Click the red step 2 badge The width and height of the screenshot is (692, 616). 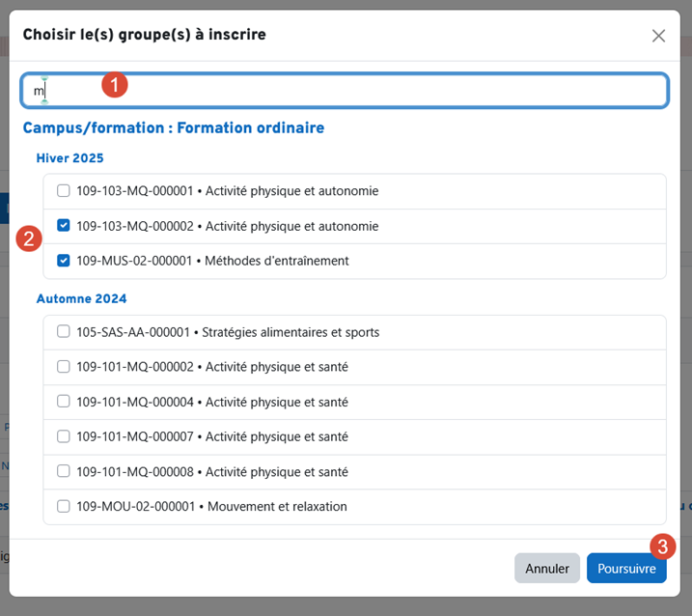(x=30, y=238)
